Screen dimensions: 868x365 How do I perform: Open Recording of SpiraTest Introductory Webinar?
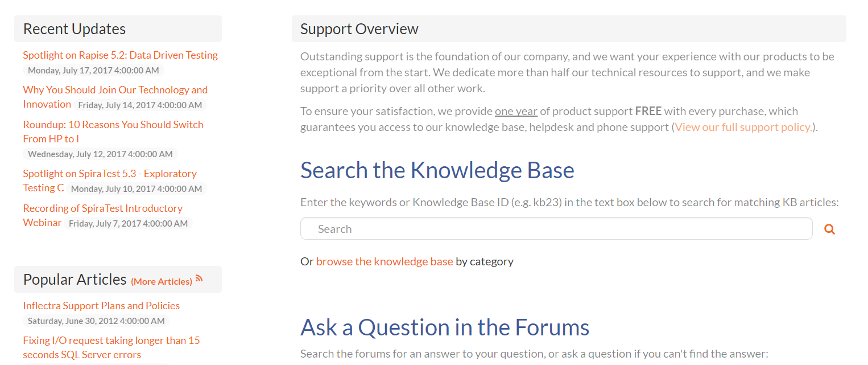coord(102,208)
